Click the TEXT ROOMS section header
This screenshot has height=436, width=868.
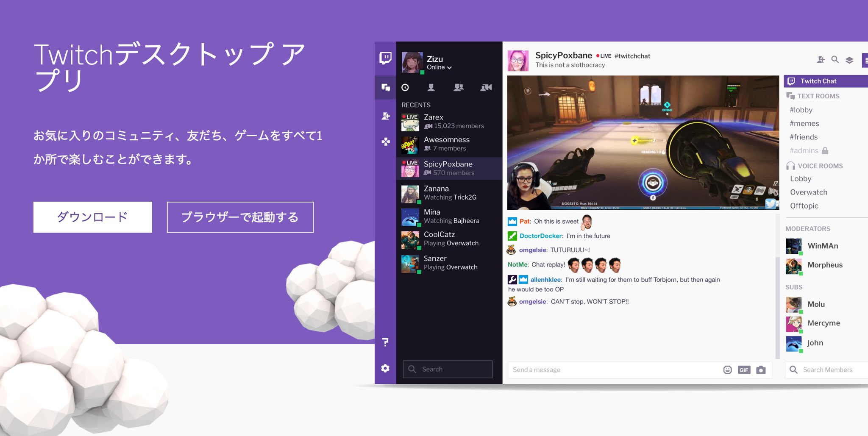pyautogui.click(x=813, y=96)
